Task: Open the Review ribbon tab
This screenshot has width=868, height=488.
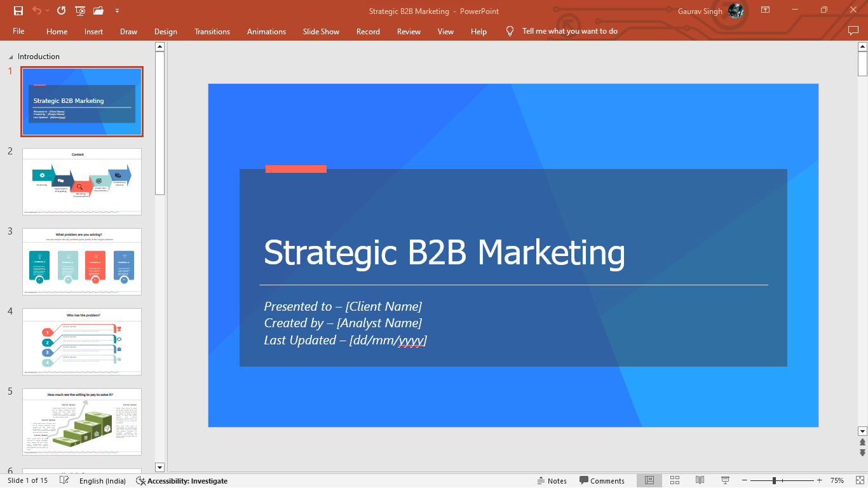Action: (x=409, y=31)
